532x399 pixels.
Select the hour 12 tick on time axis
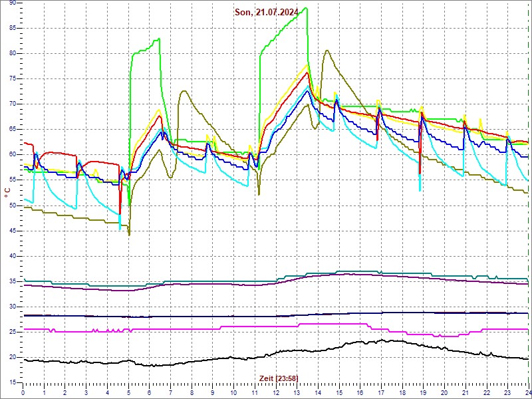click(276, 393)
